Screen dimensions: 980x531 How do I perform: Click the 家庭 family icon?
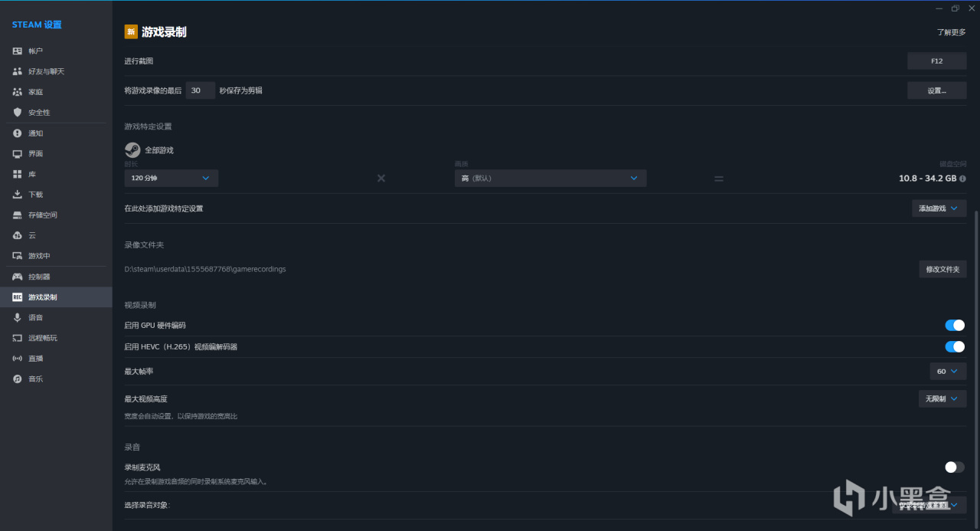pyautogui.click(x=18, y=92)
